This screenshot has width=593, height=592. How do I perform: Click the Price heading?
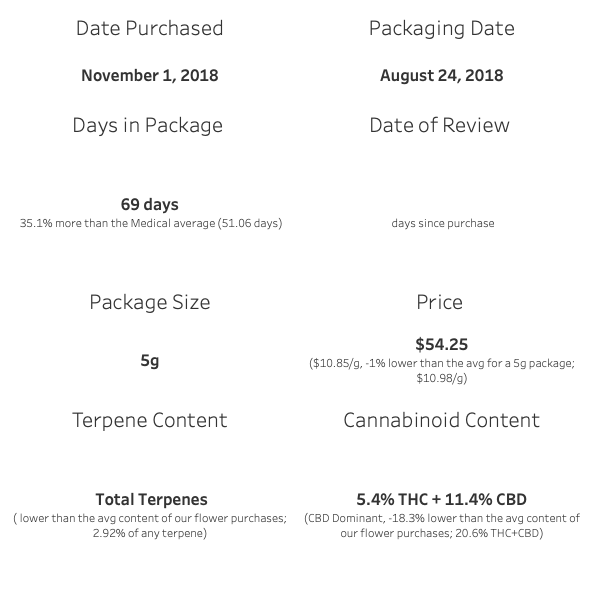(439, 302)
